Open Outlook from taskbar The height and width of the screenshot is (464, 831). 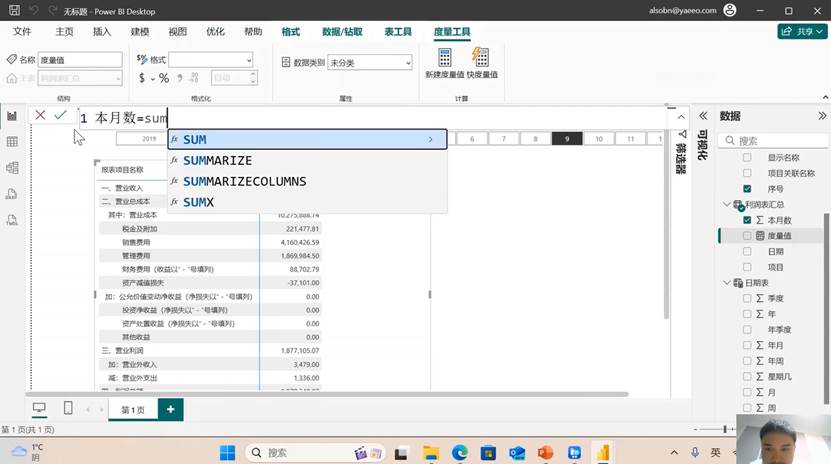[x=517, y=453]
